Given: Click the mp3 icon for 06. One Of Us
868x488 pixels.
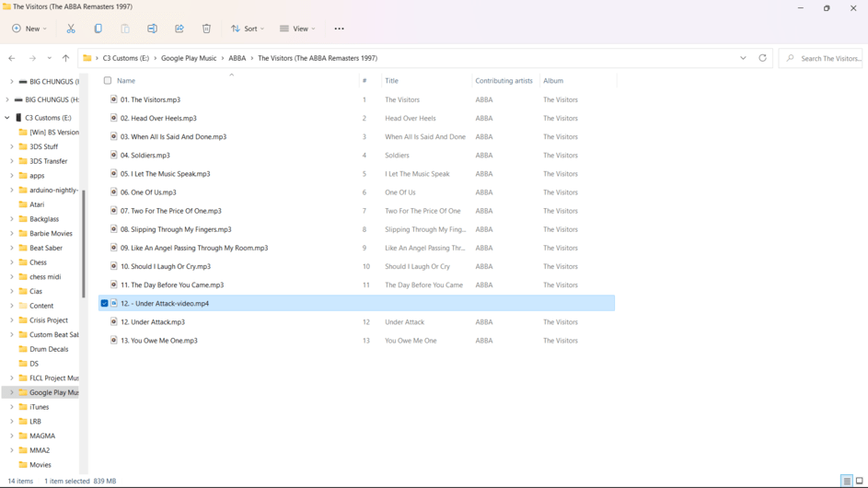Looking at the screenshot, I should (113, 192).
